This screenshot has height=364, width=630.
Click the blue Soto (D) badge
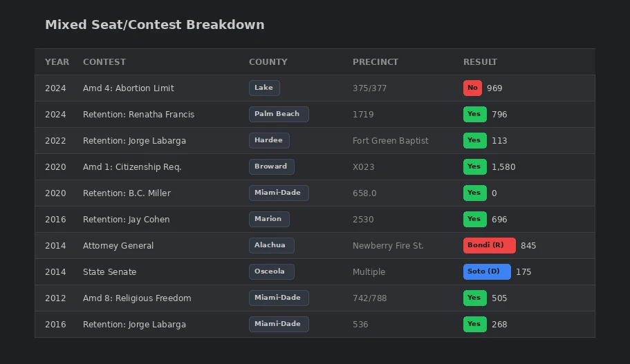pos(486,271)
